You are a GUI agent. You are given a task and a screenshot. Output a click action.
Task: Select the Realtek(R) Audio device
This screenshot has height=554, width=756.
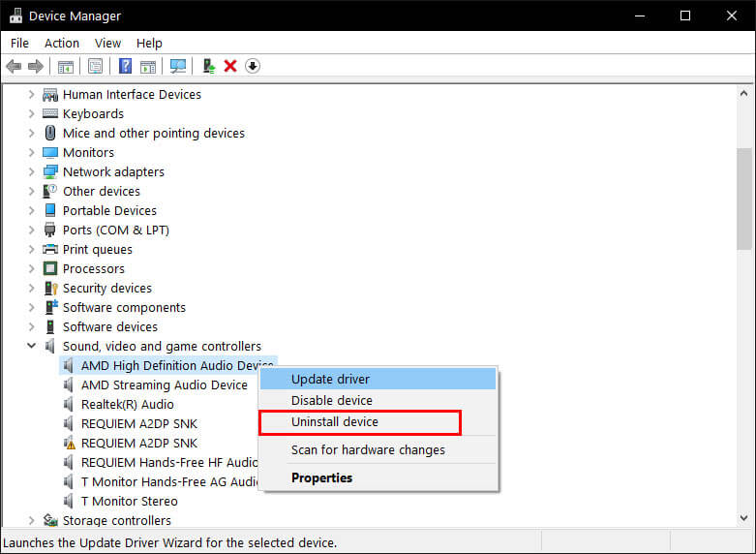(x=127, y=405)
